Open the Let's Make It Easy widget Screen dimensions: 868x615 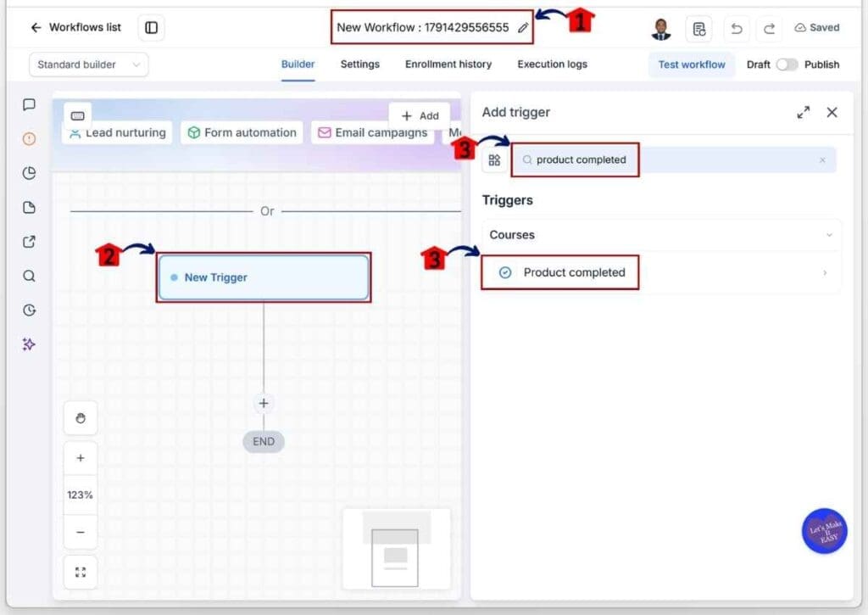click(824, 531)
